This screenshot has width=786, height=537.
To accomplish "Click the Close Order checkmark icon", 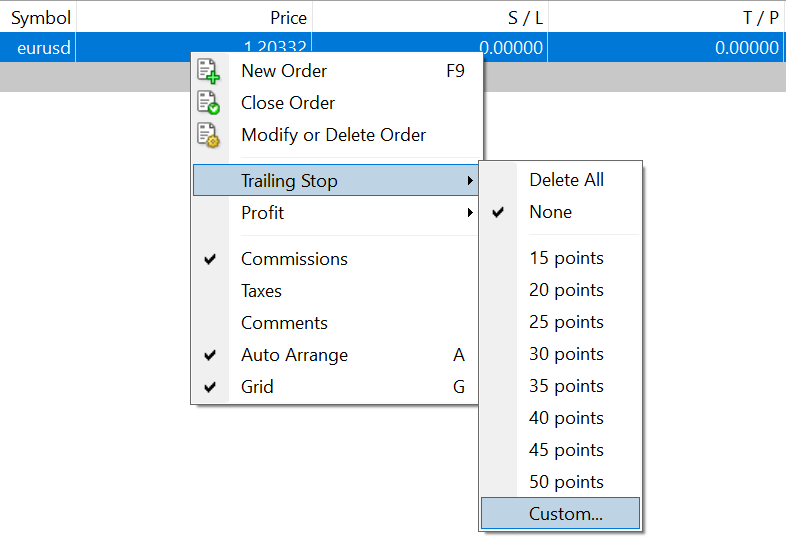I will pyautogui.click(x=208, y=103).
